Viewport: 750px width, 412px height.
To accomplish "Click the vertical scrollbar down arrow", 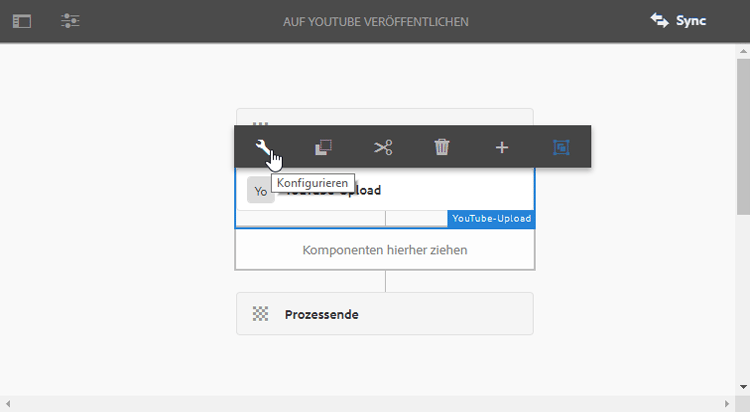I will [743, 387].
